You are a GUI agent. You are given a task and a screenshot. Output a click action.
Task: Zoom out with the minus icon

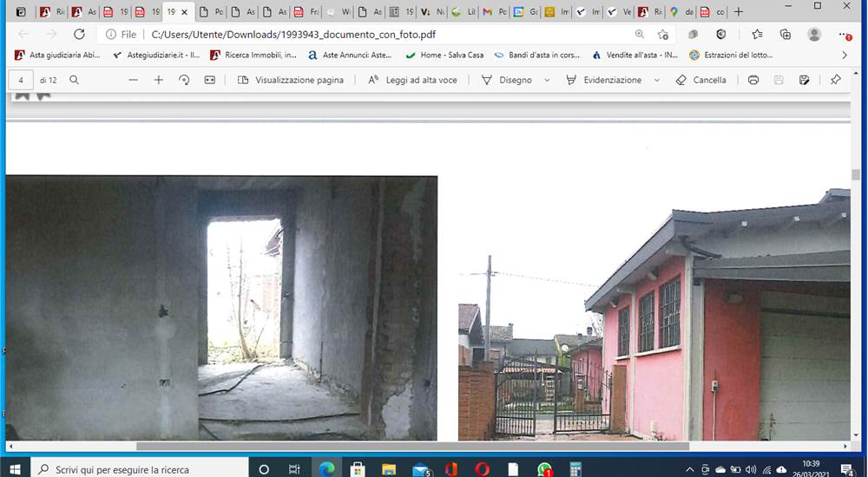coord(133,81)
